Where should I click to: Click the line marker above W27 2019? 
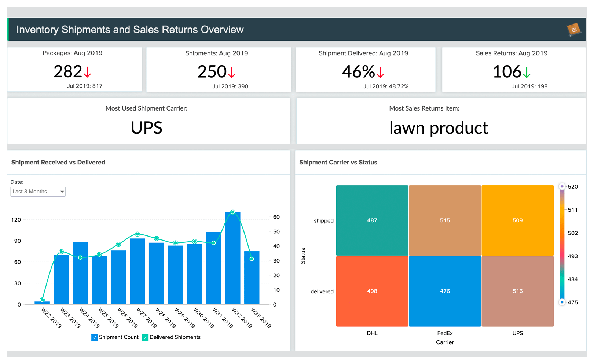click(137, 233)
